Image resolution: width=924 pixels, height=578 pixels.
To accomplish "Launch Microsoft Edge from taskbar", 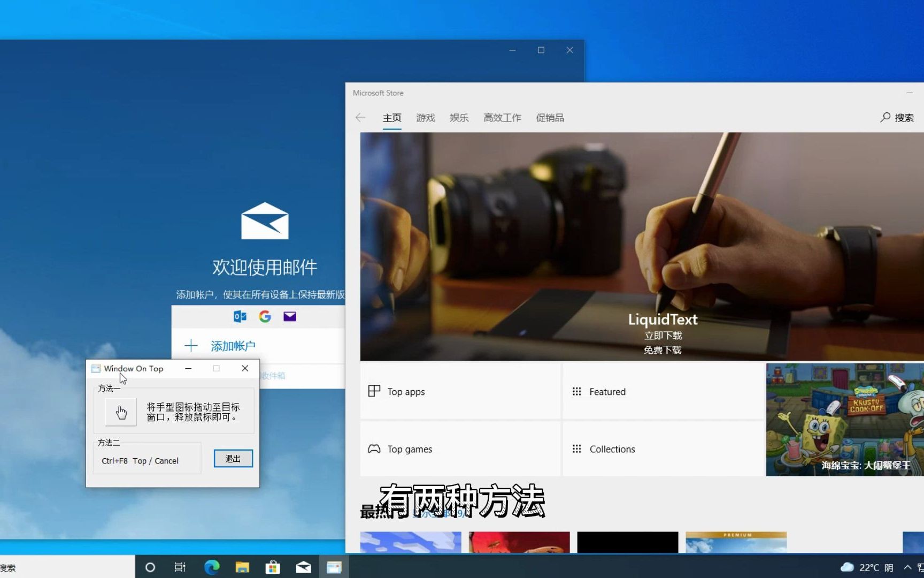I will click(x=212, y=567).
